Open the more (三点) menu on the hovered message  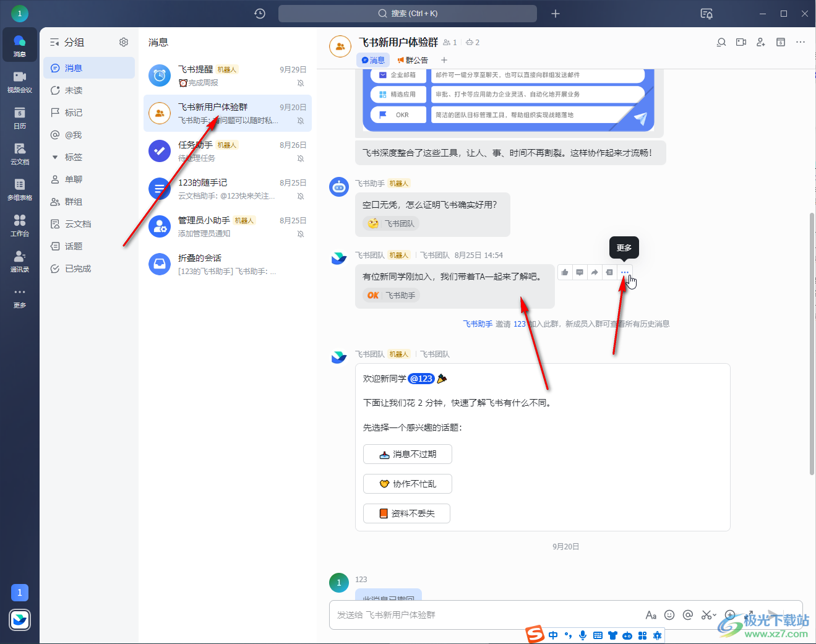point(625,272)
